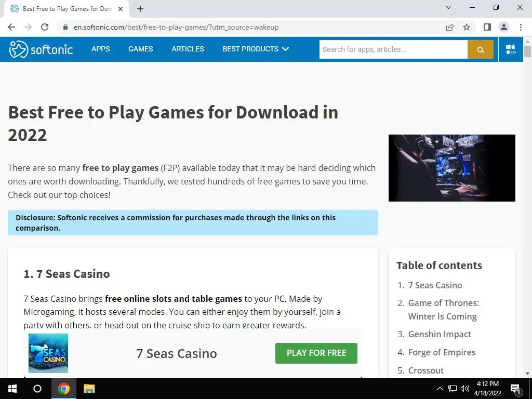Click the browser address bar URL

(176, 27)
